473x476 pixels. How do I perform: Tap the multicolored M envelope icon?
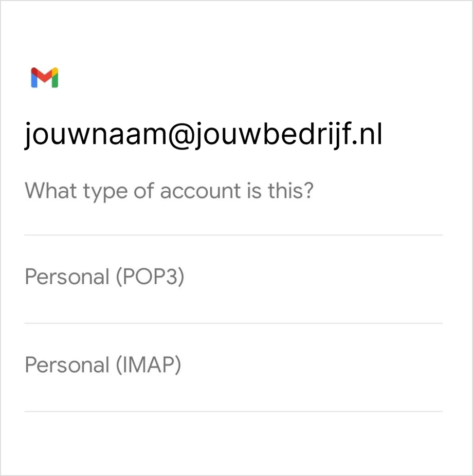(x=44, y=78)
